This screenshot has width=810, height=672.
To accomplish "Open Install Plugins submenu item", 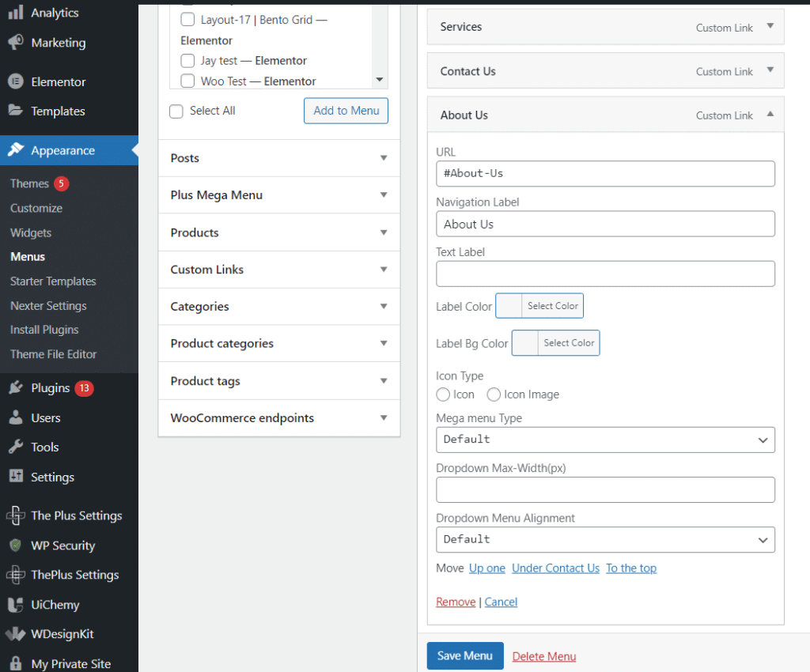I will click(44, 330).
